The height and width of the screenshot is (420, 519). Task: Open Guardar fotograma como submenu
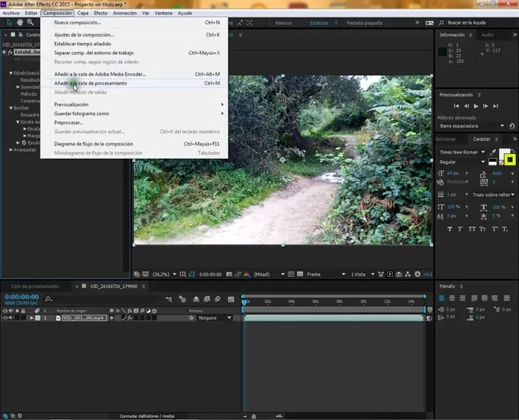tap(134, 114)
